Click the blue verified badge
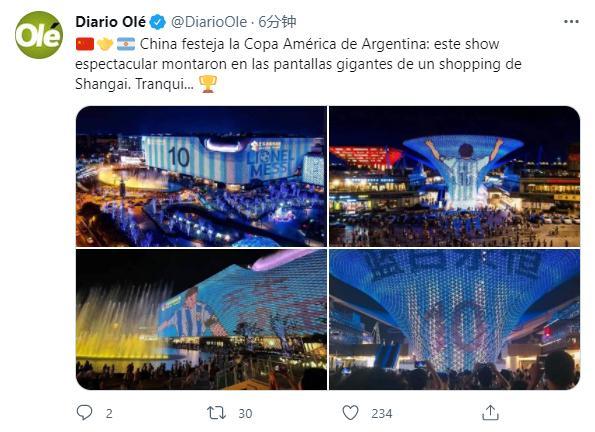Image resolution: width=595 pixels, height=432 pixels. 157,22
